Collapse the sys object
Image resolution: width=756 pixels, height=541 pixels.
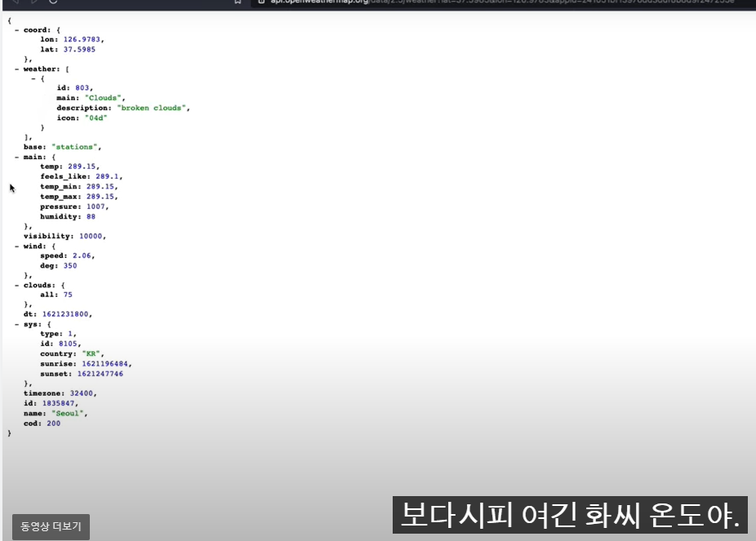point(17,324)
